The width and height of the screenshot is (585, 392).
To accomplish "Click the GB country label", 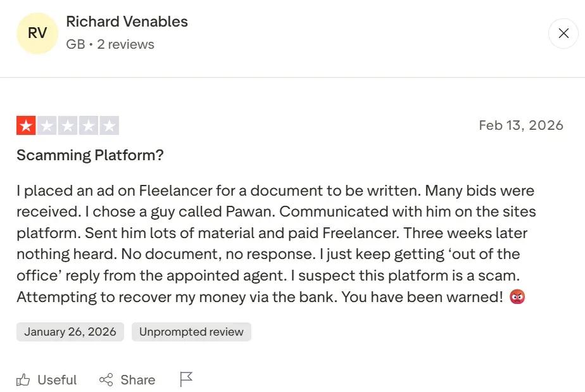I will [x=75, y=44].
